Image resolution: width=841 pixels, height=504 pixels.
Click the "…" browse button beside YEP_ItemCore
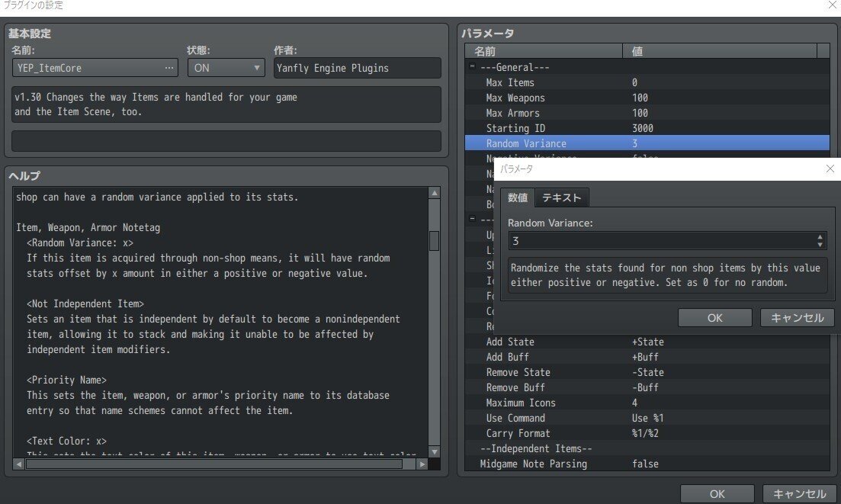click(169, 68)
